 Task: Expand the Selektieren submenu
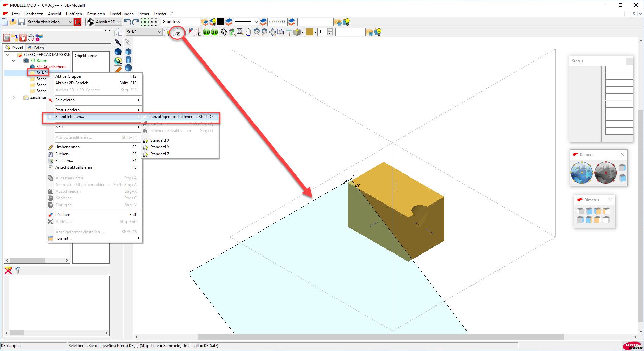click(94, 100)
